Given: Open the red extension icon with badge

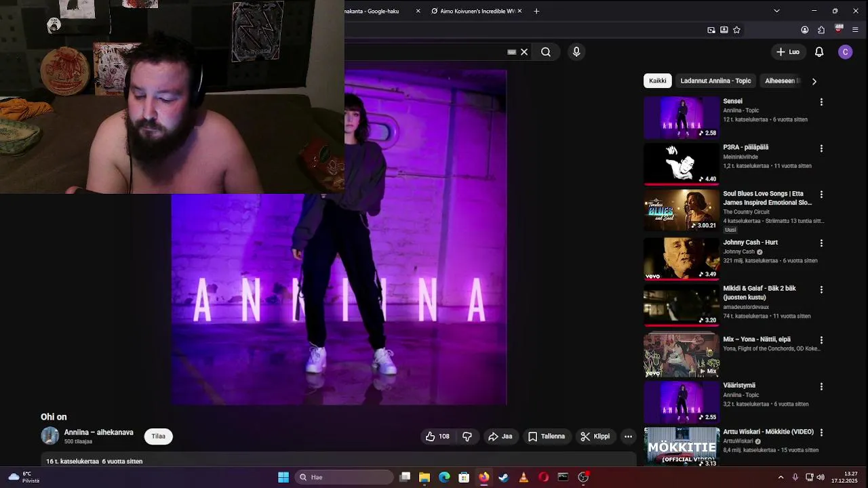Looking at the screenshot, I should (x=838, y=29).
